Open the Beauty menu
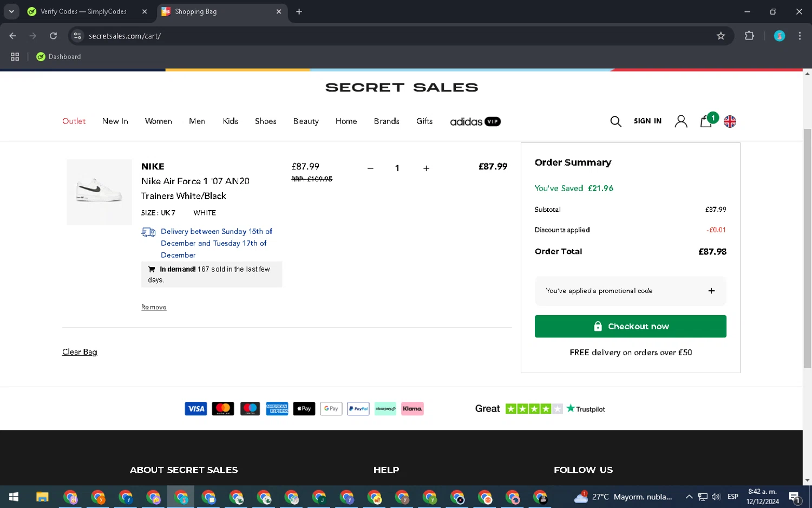Screen dimensions: 812x508 306,121
